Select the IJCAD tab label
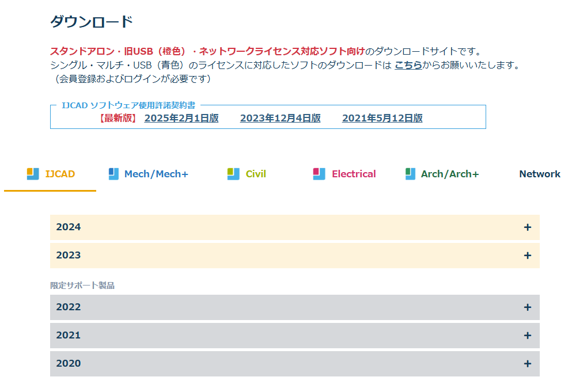Image resolution: width=572 pixels, height=392 pixels. coord(60,174)
